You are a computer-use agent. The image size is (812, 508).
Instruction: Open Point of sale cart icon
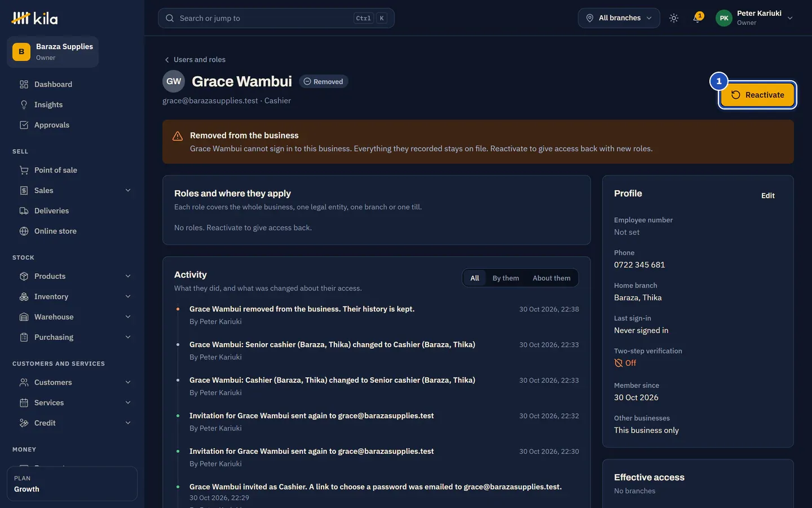[24, 170]
